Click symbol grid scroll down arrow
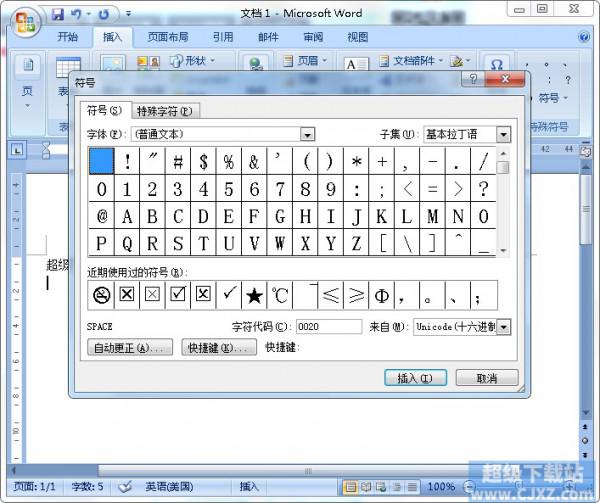600x503 pixels. pyautogui.click(x=504, y=251)
